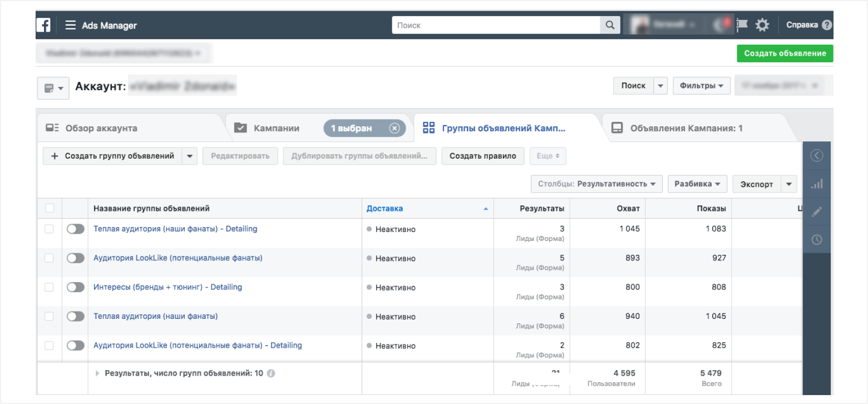The height and width of the screenshot is (404, 868).
Task: Click the Facebook logo icon
Action: [43, 25]
